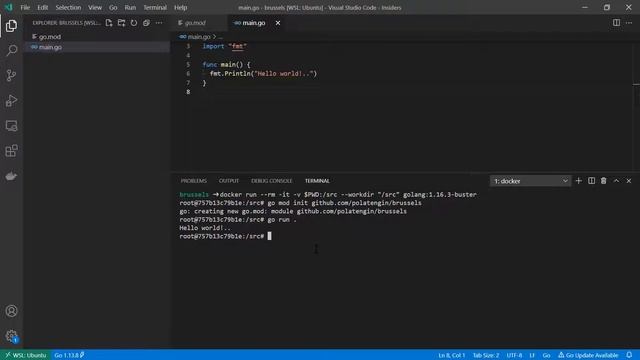
Task: Open notifications bell in status bar
Action: [629, 355]
